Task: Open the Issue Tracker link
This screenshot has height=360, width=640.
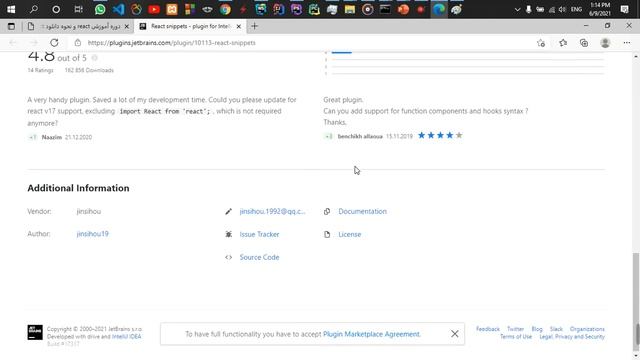Action: 259,234
